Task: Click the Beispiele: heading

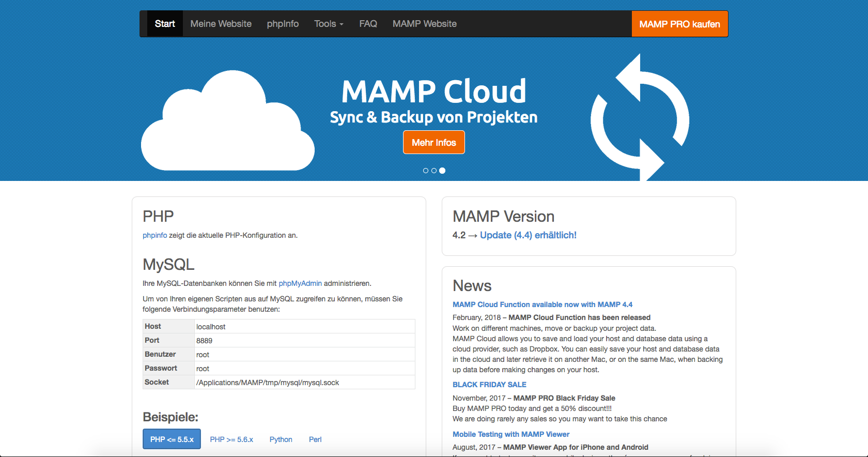Action: pyautogui.click(x=171, y=417)
